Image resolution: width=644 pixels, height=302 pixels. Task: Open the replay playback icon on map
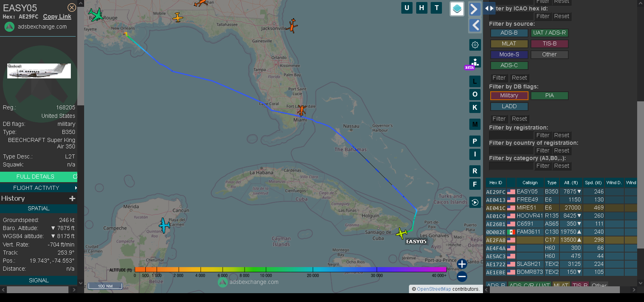[x=475, y=202]
